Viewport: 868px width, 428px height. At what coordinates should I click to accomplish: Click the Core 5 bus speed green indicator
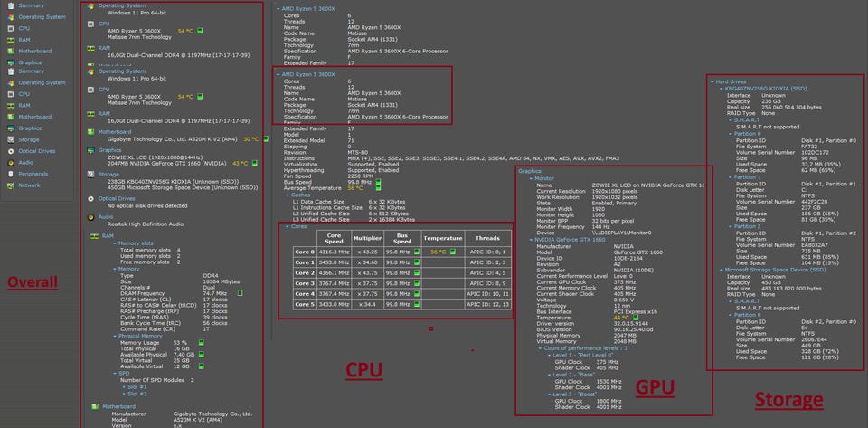click(416, 305)
